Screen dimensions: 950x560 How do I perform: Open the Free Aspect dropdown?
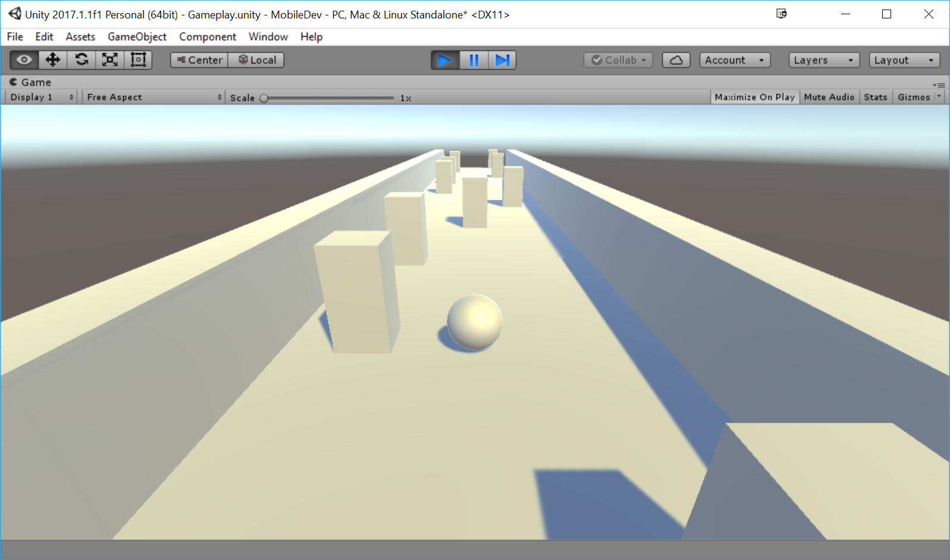[x=153, y=97]
